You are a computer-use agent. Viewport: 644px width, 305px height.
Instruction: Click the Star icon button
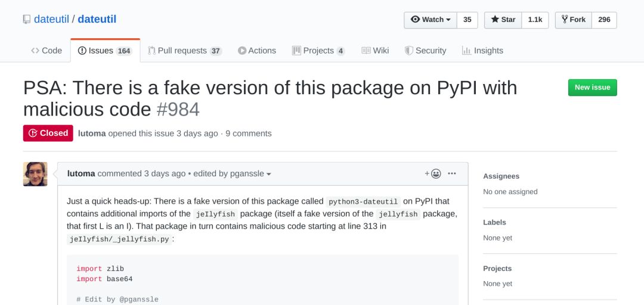point(503,20)
